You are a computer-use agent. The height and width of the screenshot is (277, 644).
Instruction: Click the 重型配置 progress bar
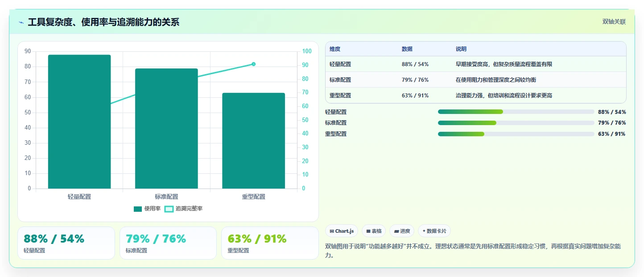point(516,134)
